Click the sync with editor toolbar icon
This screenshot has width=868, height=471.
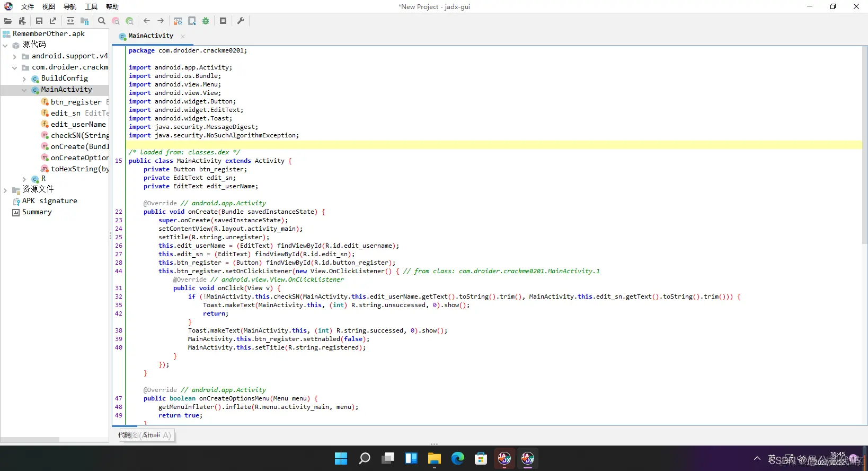tap(70, 21)
